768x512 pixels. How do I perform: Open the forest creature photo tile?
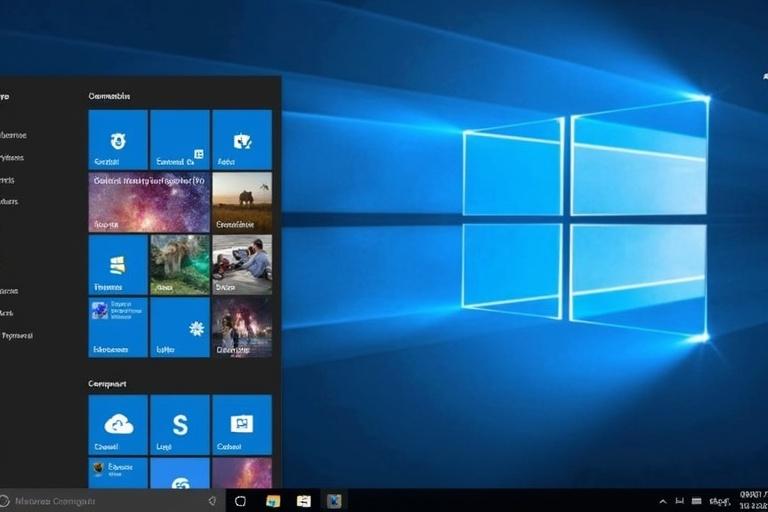pos(180,265)
